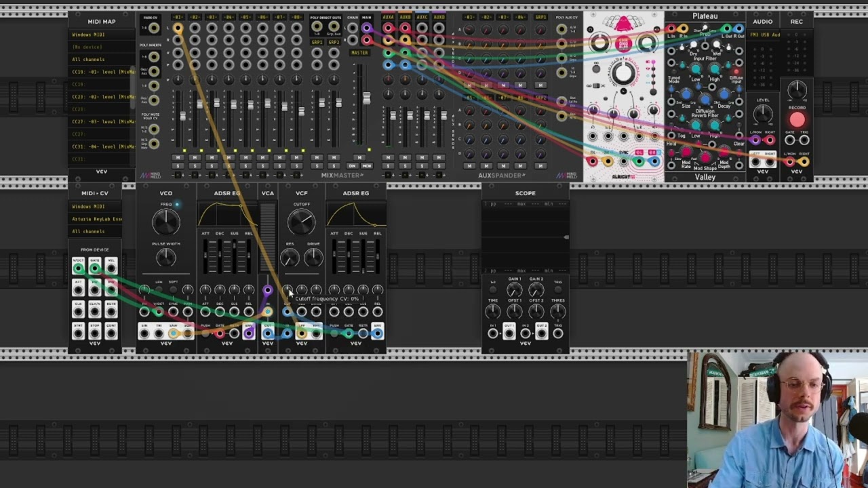868x488 pixels.
Task: Click MixMaster track -01- left input jack
Action: pyautogui.click(x=178, y=28)
